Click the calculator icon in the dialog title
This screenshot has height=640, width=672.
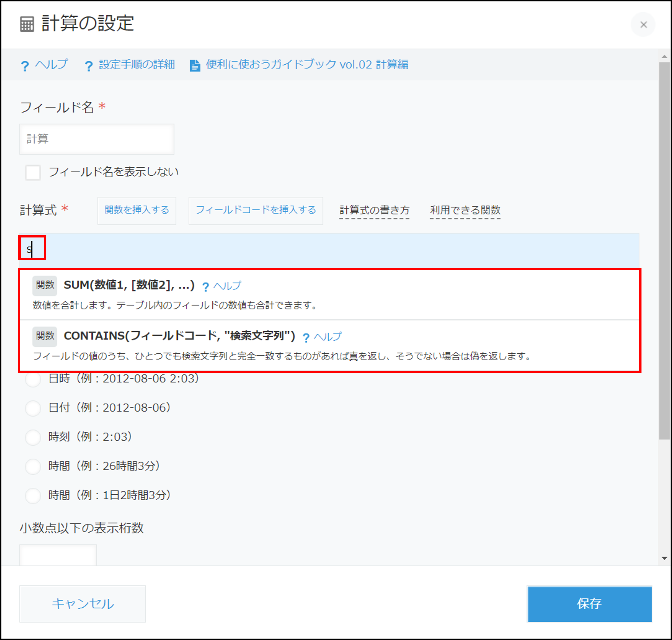click(27, 24)
